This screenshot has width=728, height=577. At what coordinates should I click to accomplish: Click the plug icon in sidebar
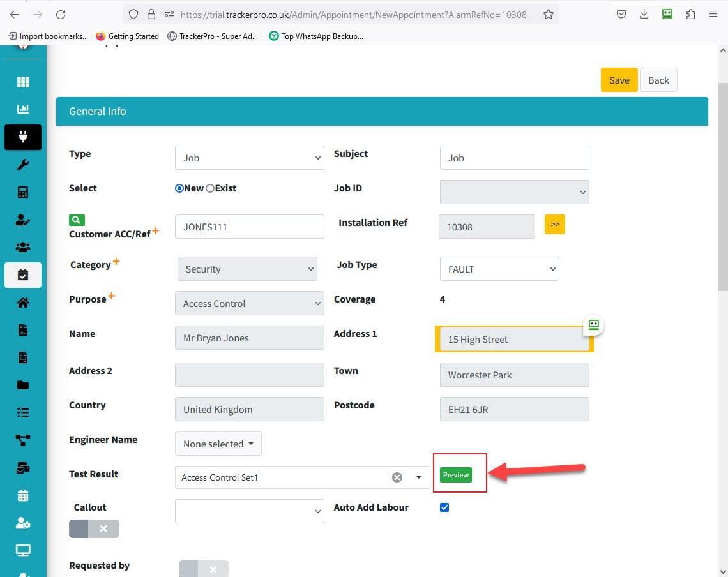click(x=23, y=137)
